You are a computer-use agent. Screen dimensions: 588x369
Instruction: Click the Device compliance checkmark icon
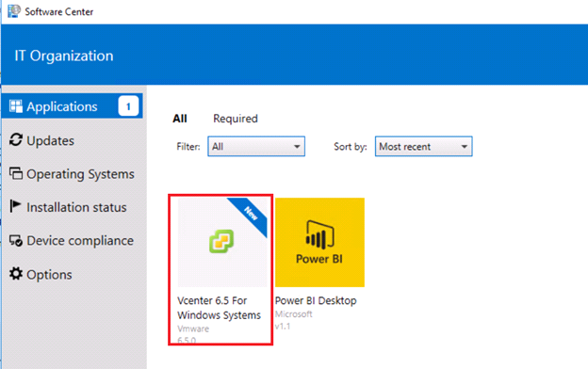coord(16,240)
